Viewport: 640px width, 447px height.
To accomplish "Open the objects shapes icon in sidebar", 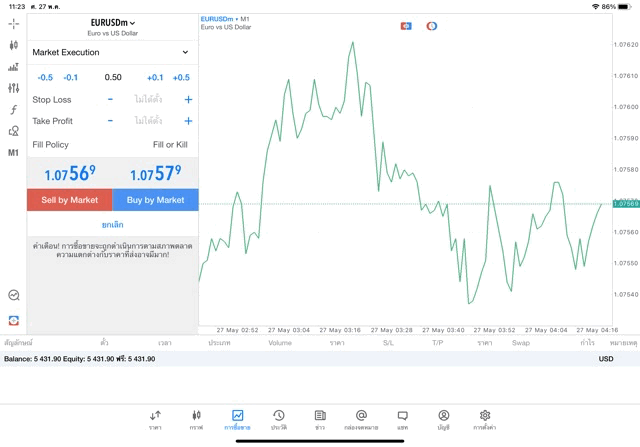I will pos(13,131).
